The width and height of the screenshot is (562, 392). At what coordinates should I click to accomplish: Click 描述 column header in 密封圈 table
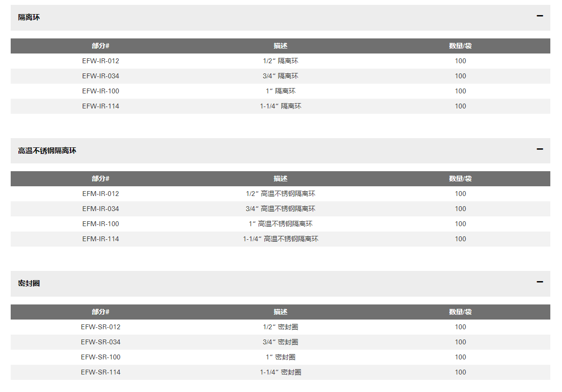(x=281, y=312)
